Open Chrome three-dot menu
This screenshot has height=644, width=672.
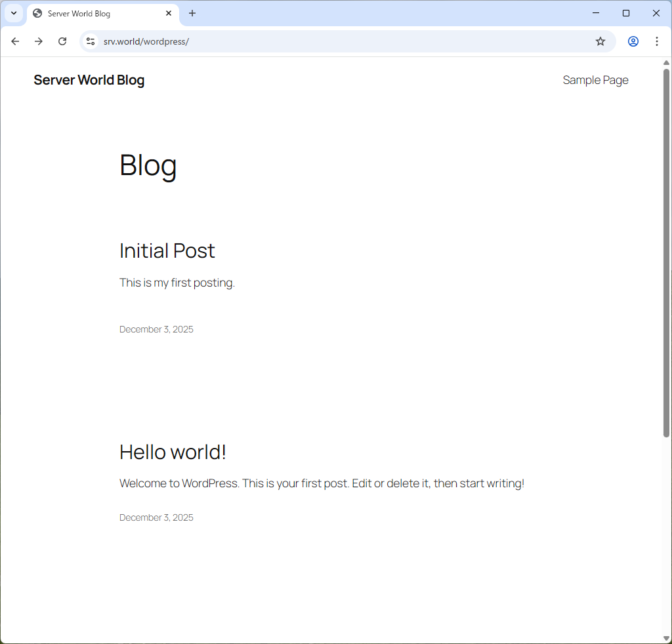tap(656, 41)
